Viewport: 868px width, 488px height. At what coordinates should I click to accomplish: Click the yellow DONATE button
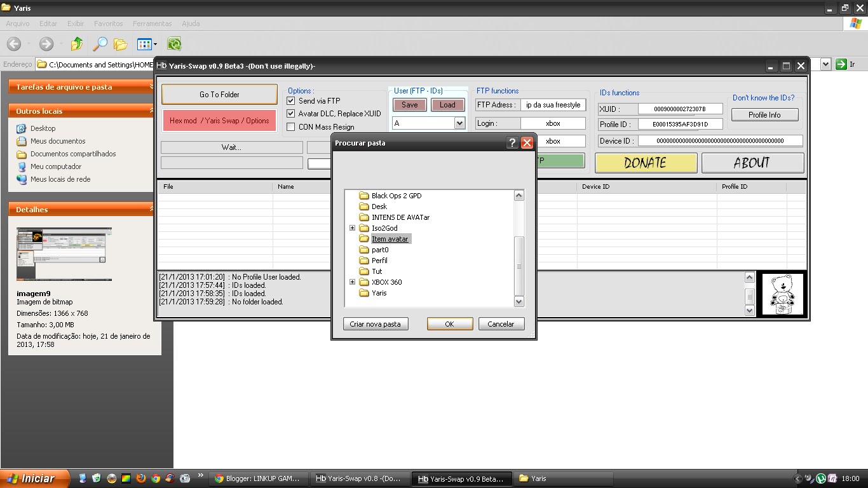646,163
